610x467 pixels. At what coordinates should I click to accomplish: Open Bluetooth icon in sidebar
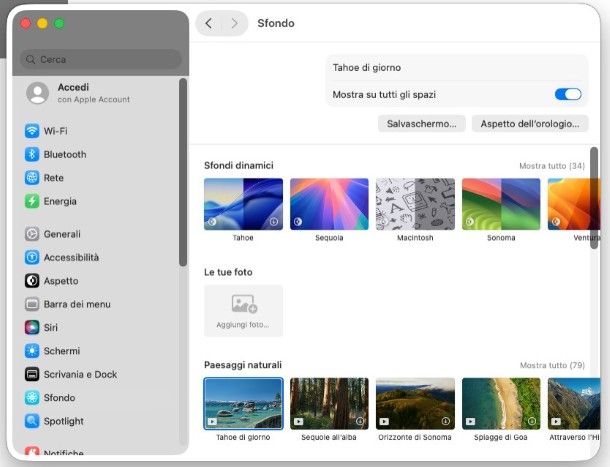click(x=32, y=154)
